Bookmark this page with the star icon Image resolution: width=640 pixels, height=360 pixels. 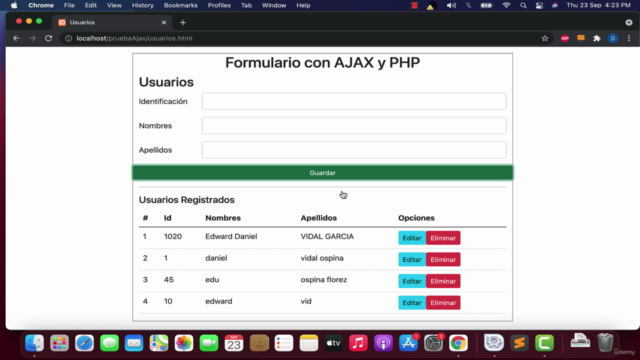click(x=545, y=38)
